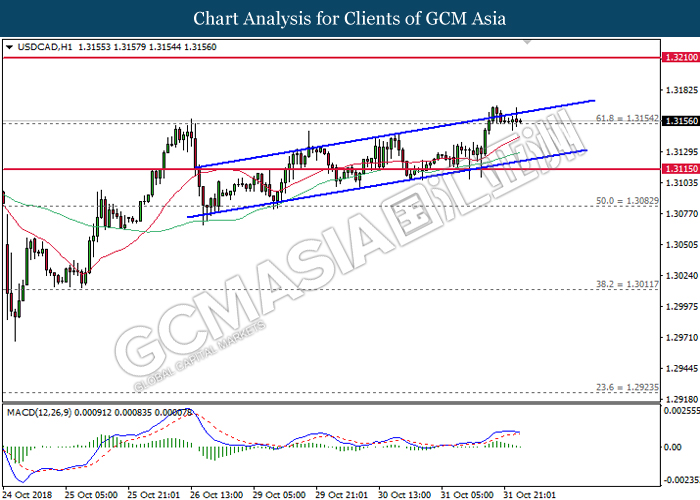Click the MACD axis value 0.002555

(682, 411)
